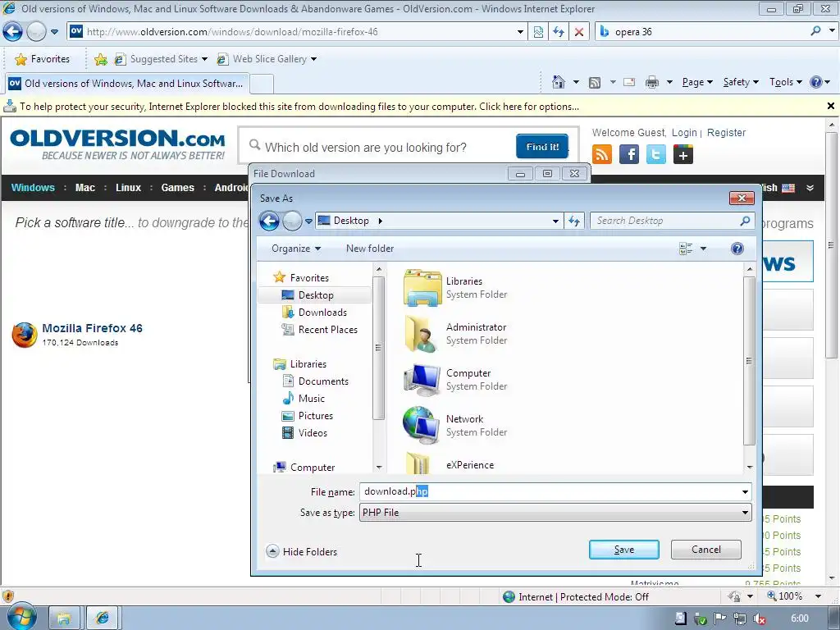Open the IE home page icon
This screenshot has height=630, width=840.
(558, 82)
